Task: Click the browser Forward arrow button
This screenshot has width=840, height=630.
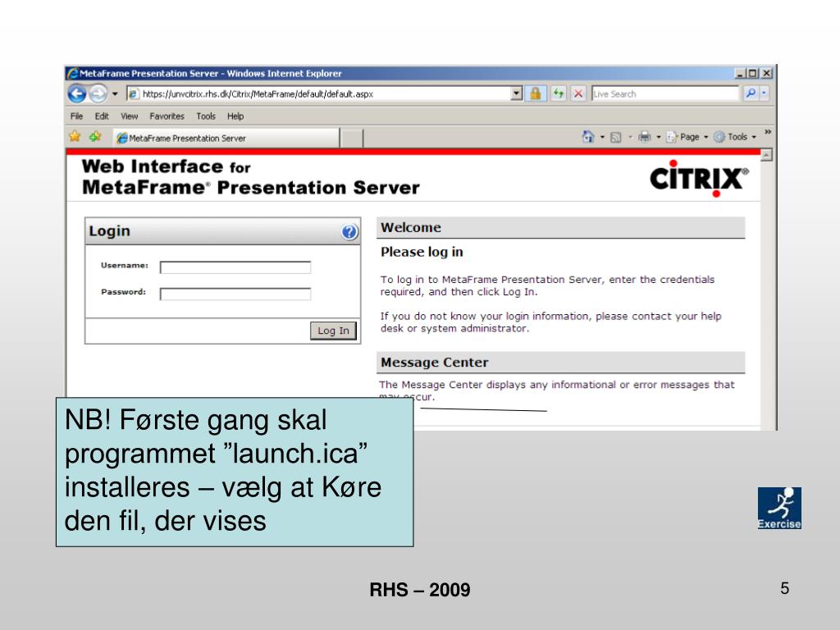Action: (98, 94)
